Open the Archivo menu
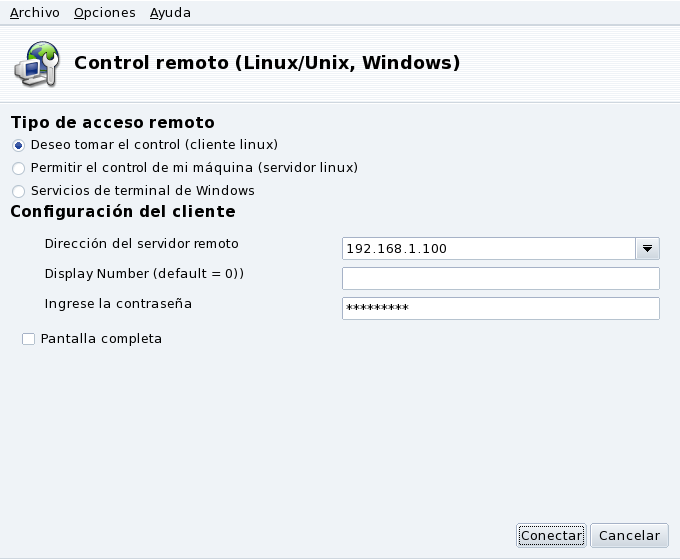 click(x=35, y=13)
